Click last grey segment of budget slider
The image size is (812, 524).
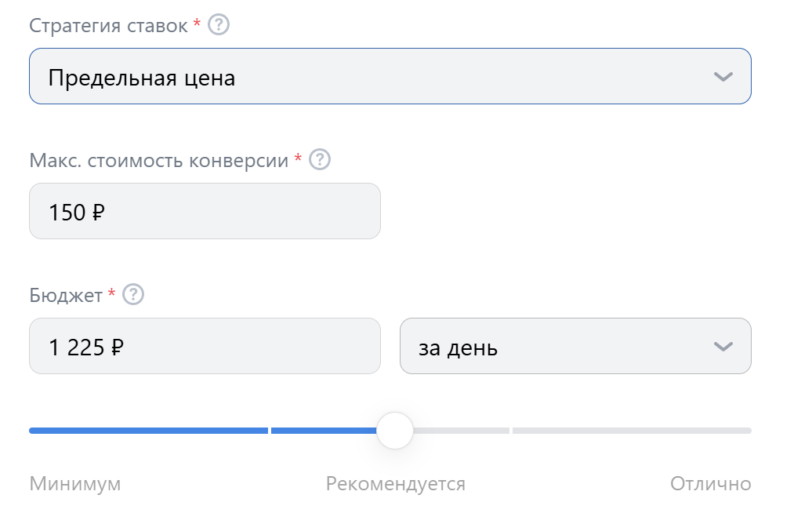(631, 431)
